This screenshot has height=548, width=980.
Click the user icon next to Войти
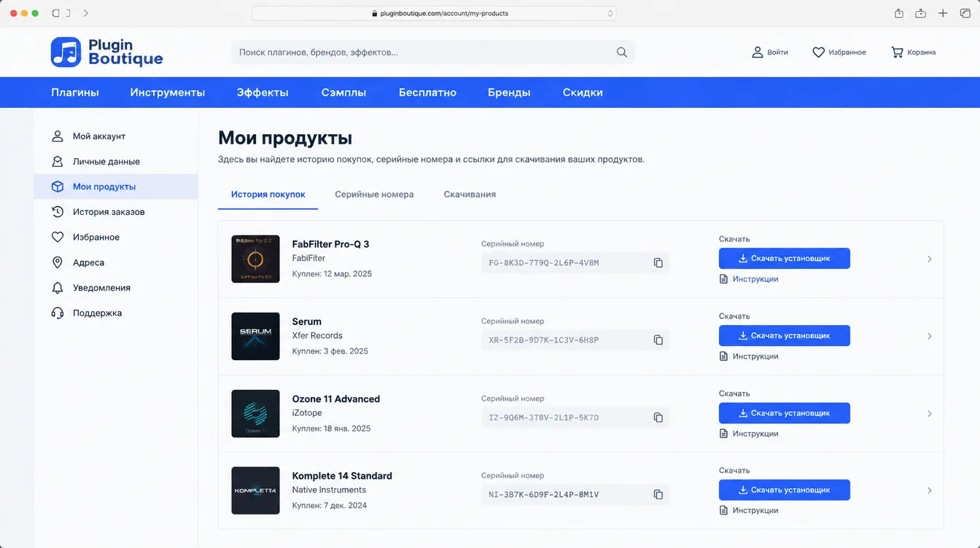758,52
